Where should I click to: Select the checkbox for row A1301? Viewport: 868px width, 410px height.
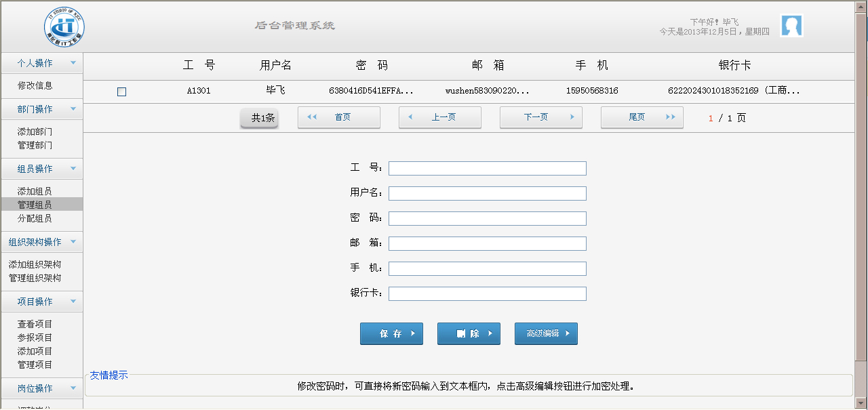122,91
